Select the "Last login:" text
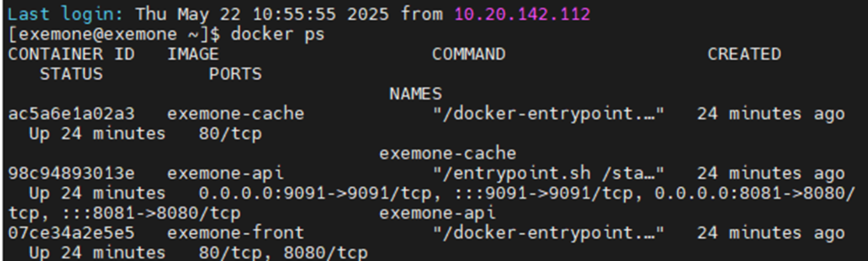Viewport: 868px width, 261px height. click(65, 14)
